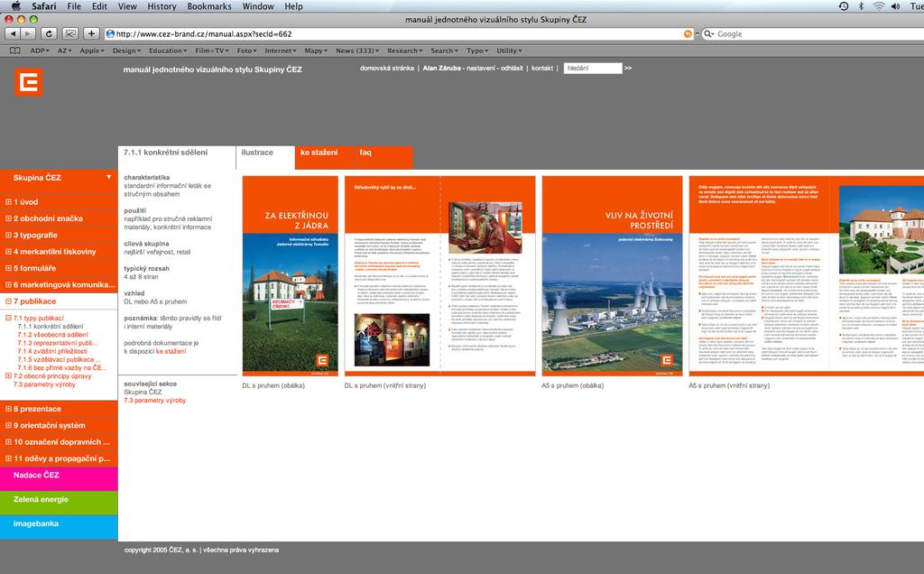Open the Wi-Fi status menu
This screenshot has height=574, width=924.
coord(879,6)
